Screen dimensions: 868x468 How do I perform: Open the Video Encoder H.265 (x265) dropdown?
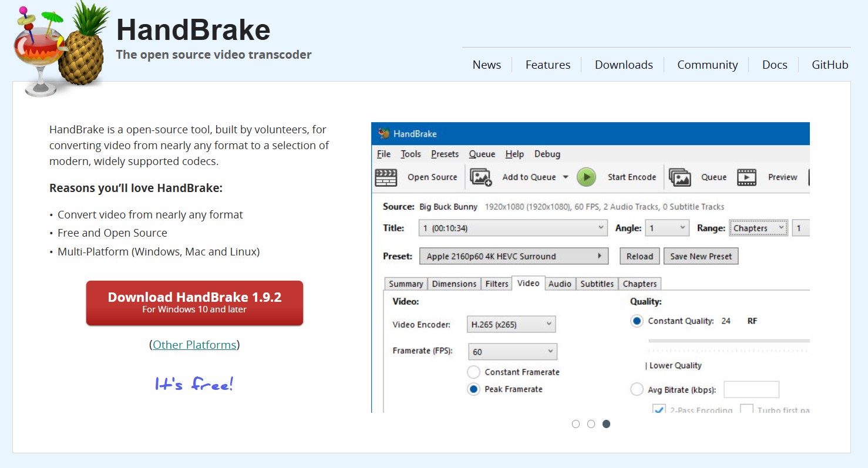tap(511, 324)
